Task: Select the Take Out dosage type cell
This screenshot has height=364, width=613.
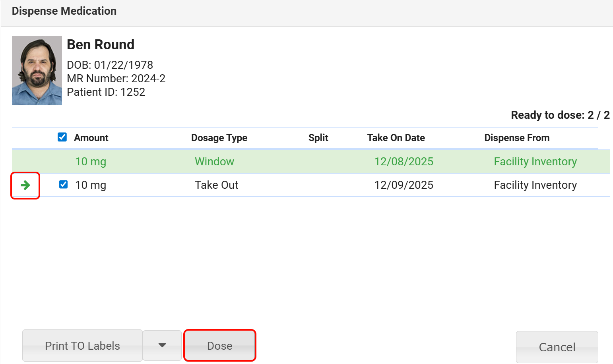Action: (216, 185)
